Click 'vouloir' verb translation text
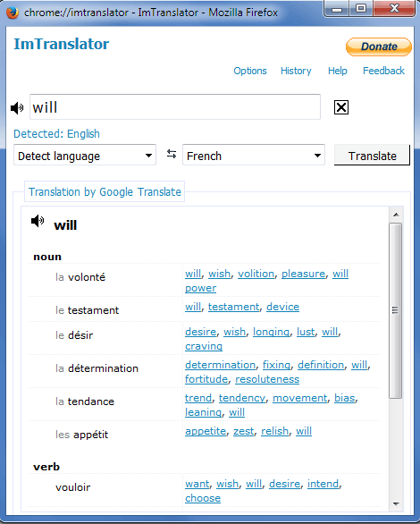The image size is (420, 524). pyautogui.click(x=72, y=487)
